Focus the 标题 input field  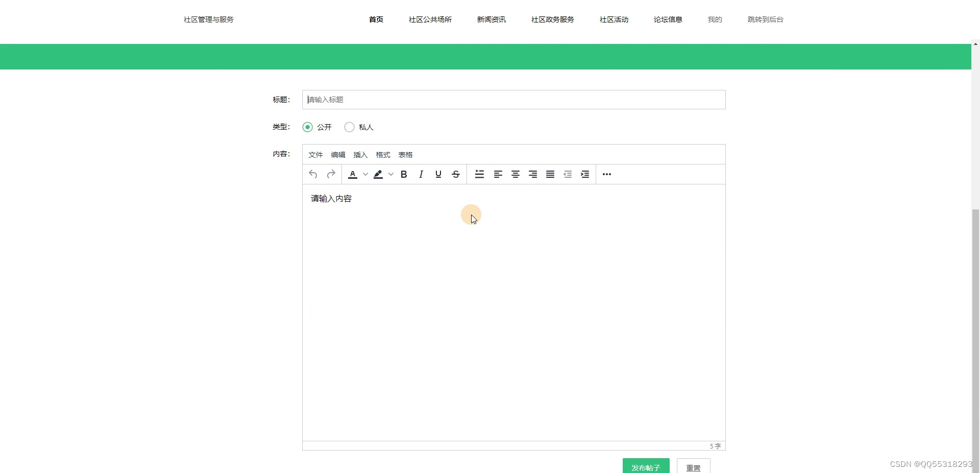514,100
